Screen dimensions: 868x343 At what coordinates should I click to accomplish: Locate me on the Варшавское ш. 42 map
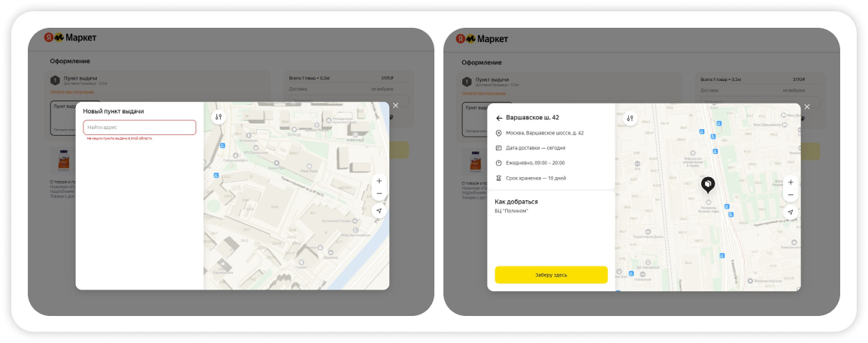pos(791,212)
